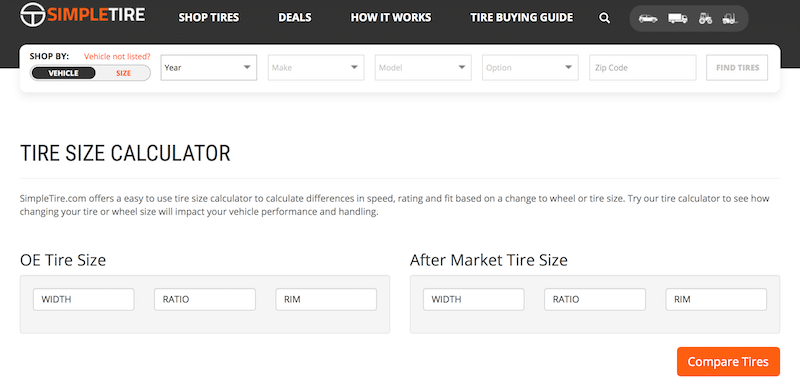Open the Year dropdown
Image resolution: width=800 pixels, height=389 pixels.
click(209, 67)
